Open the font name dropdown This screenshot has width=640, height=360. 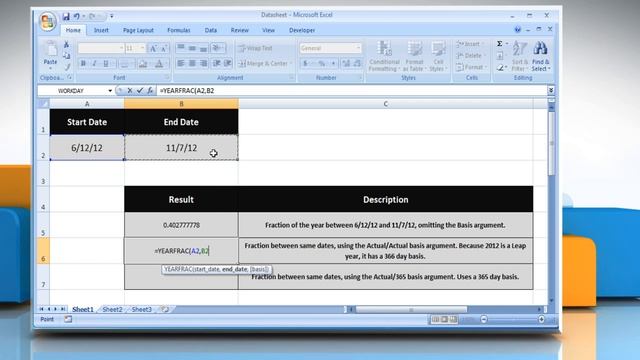tap(121, 48)
